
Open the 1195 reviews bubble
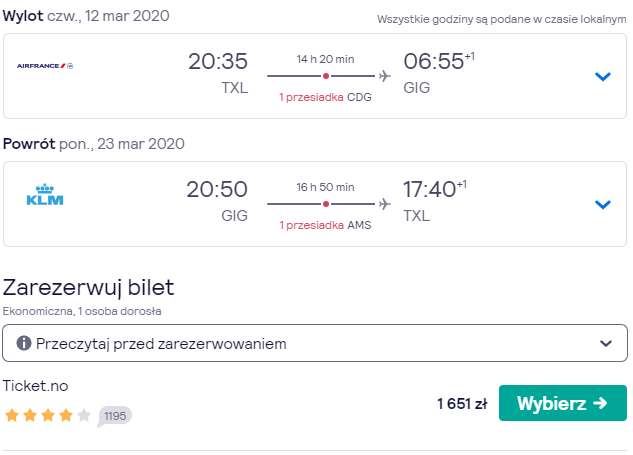pyautogui.click(x=115, y=416)
